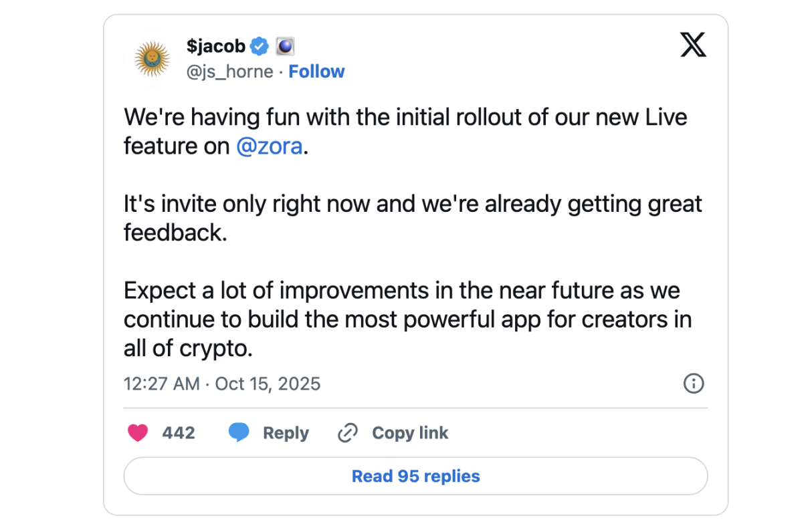Click the X logo in the tweet corner
This screenshot has width=810, height=532.
pos(693,45)
